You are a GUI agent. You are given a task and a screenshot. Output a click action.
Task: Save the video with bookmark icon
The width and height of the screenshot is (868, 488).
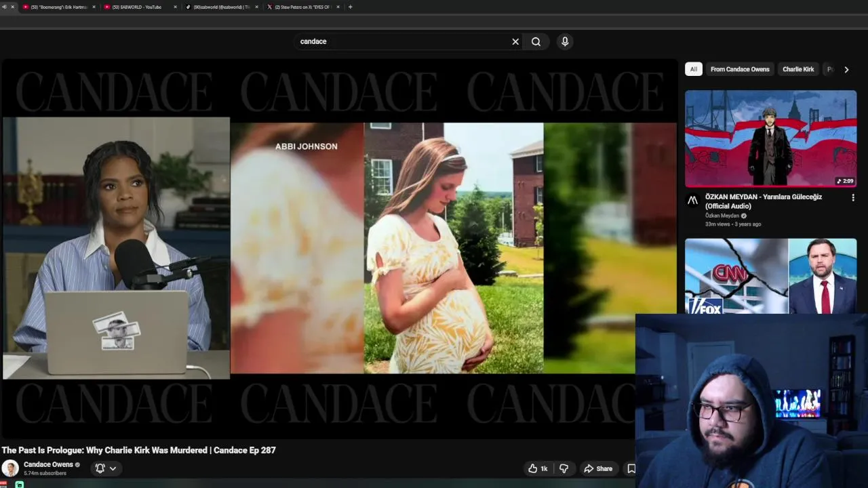pos(631,468)
